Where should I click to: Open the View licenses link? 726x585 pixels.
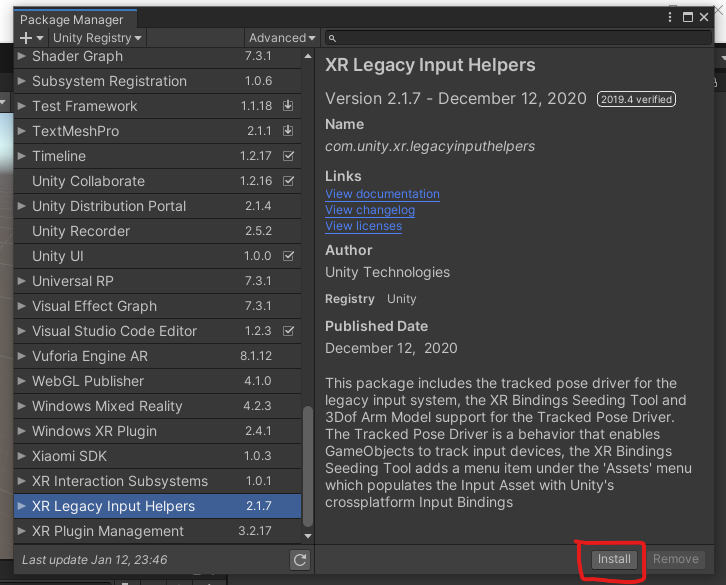tap(363, 226)
